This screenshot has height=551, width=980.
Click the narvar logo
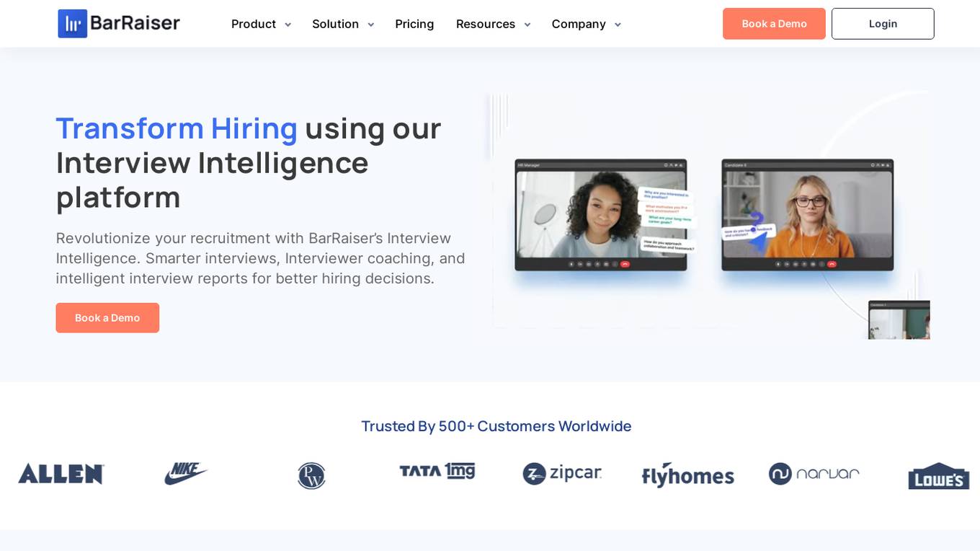click(814, 474)
